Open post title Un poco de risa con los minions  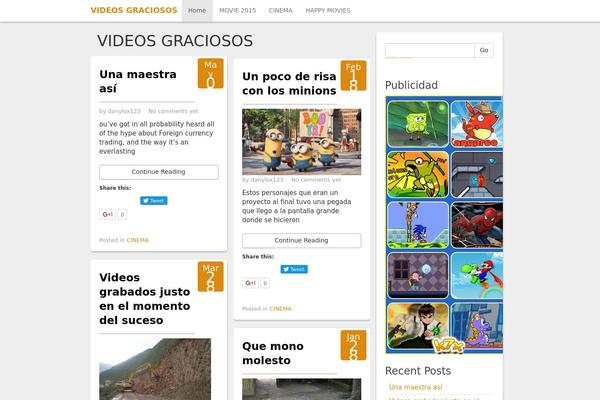click(289, 83)
